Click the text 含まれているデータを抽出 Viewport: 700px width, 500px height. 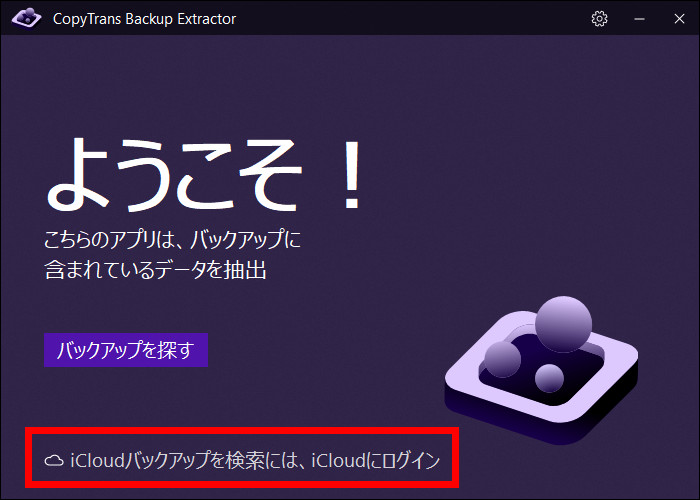tap(155, 270)
